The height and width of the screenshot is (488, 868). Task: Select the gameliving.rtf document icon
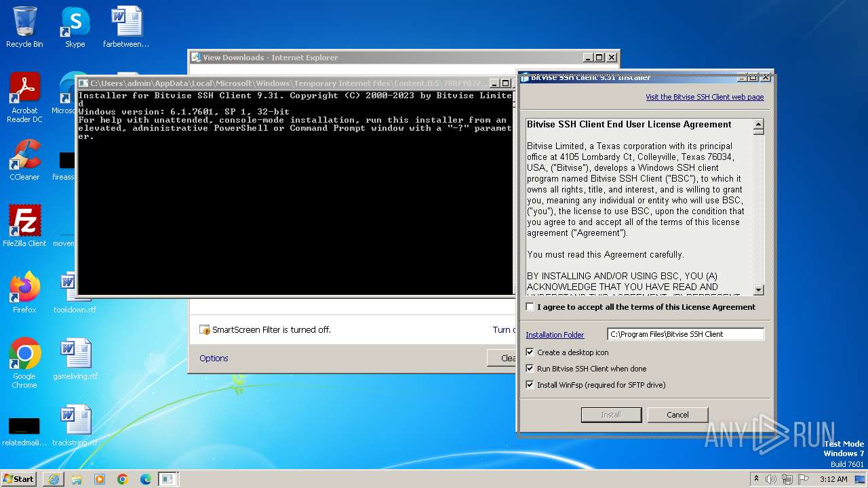point(75,359)
